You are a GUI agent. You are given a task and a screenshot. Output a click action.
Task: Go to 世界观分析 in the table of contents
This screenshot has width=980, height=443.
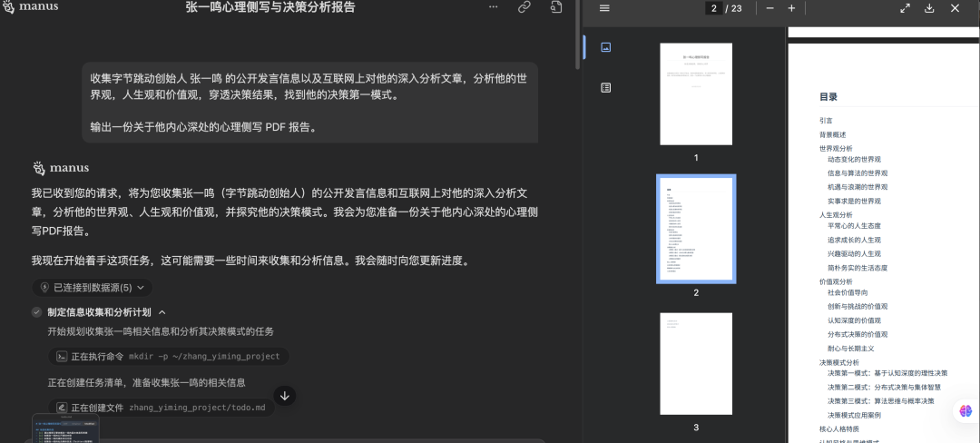tap(836, 149)
